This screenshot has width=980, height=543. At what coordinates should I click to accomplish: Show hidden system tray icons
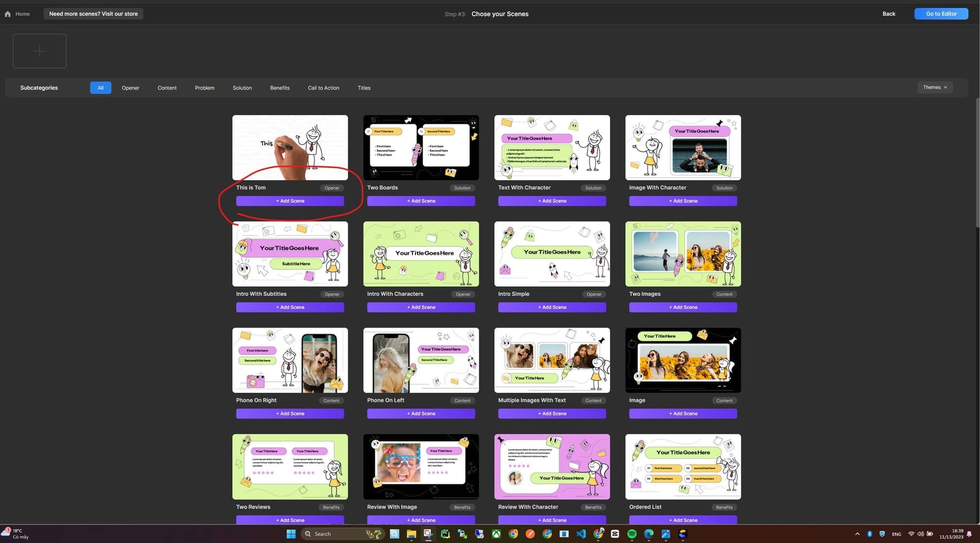[857, 534]
